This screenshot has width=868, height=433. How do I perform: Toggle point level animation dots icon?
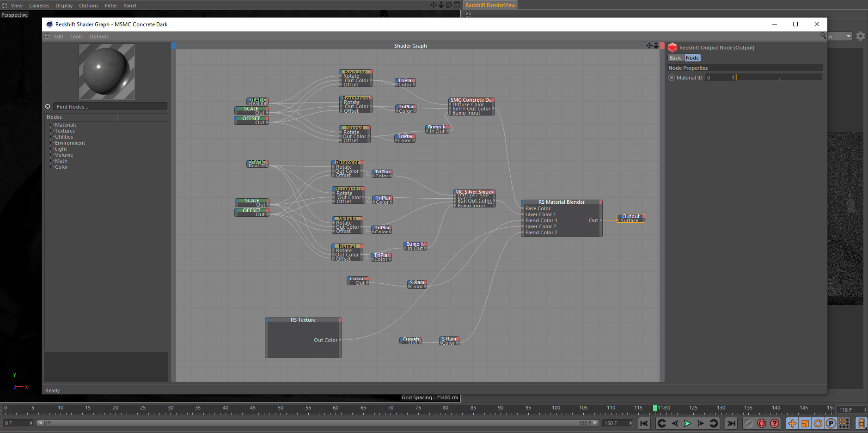(844, 423)
